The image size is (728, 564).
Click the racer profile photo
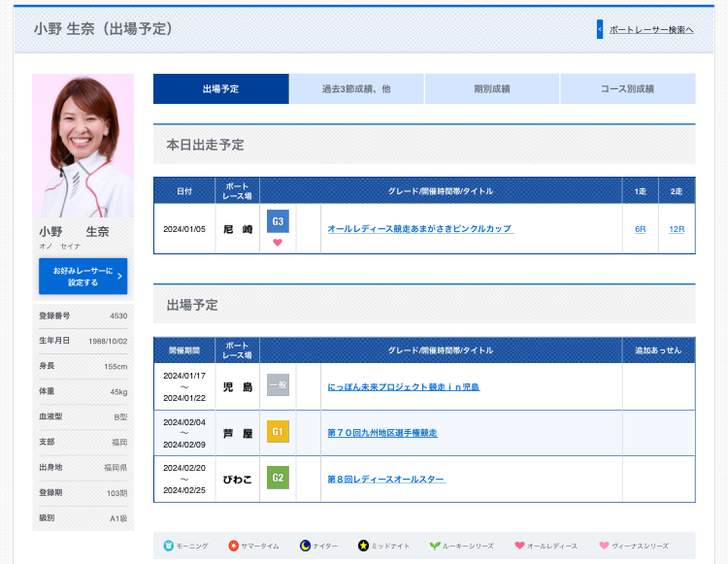click(x=83, y=146)
